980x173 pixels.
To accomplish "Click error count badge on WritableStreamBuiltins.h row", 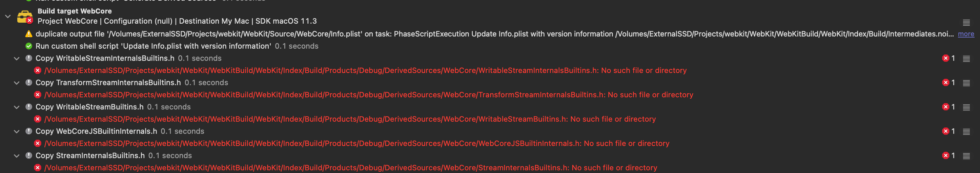I will click(x=948, y=107).
